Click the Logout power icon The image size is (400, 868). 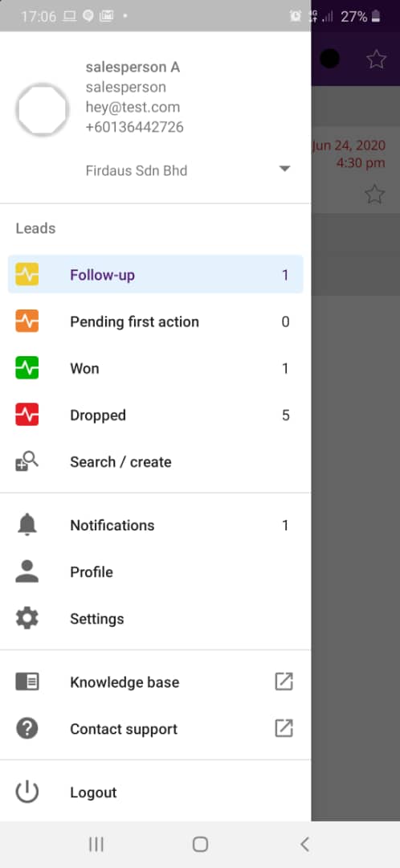coord(27,792)
